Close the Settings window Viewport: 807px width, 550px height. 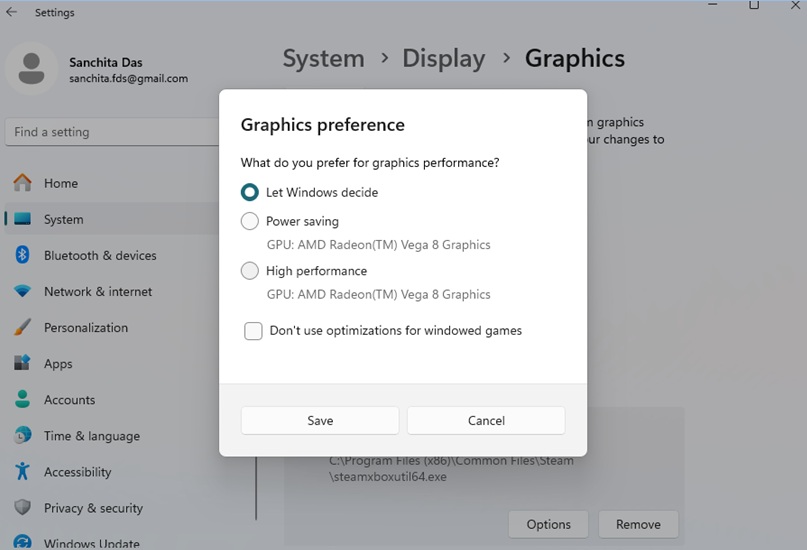pos(795,5)
